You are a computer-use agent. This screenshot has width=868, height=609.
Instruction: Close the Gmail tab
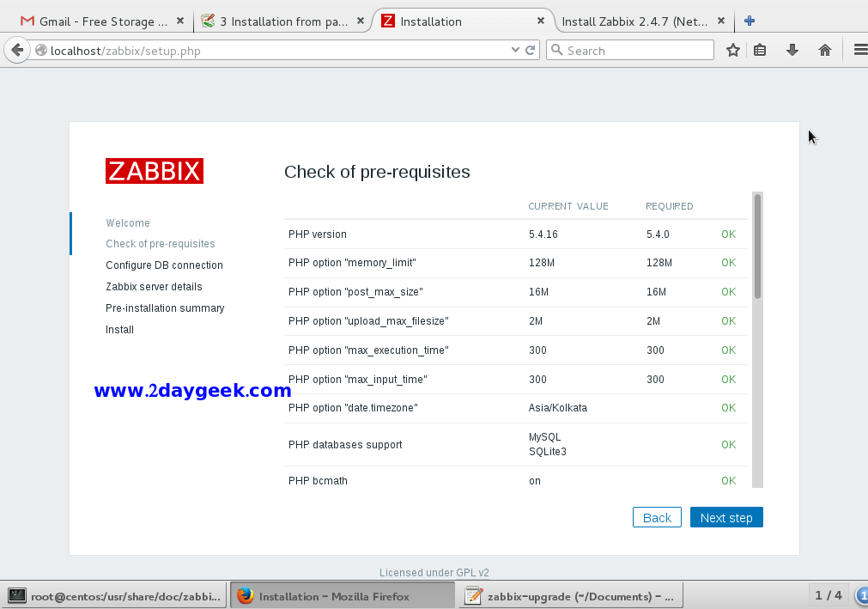tap(180, 21)
